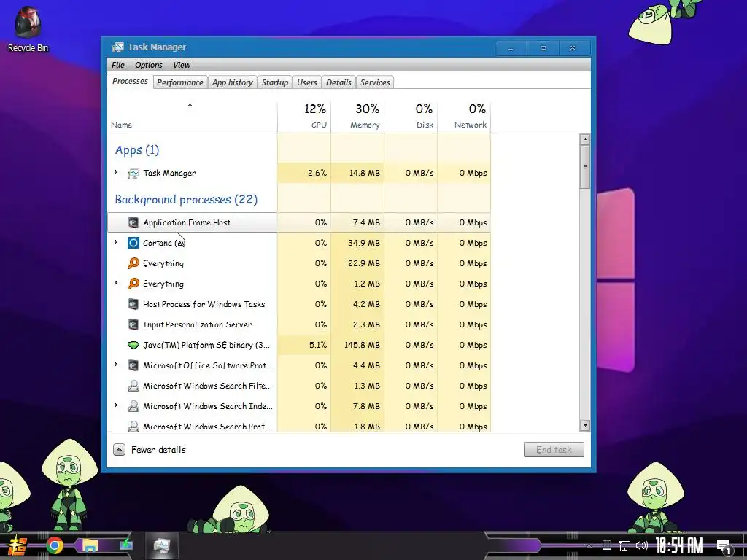Switch to the Services tab
The image size is (747, 560).
[x=375, y=82]
